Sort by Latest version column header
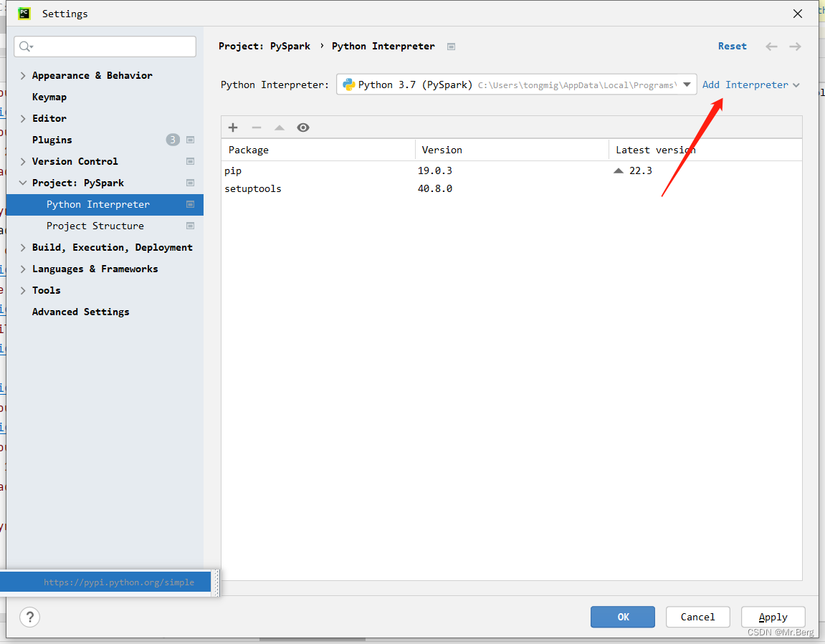 (705, 150)
